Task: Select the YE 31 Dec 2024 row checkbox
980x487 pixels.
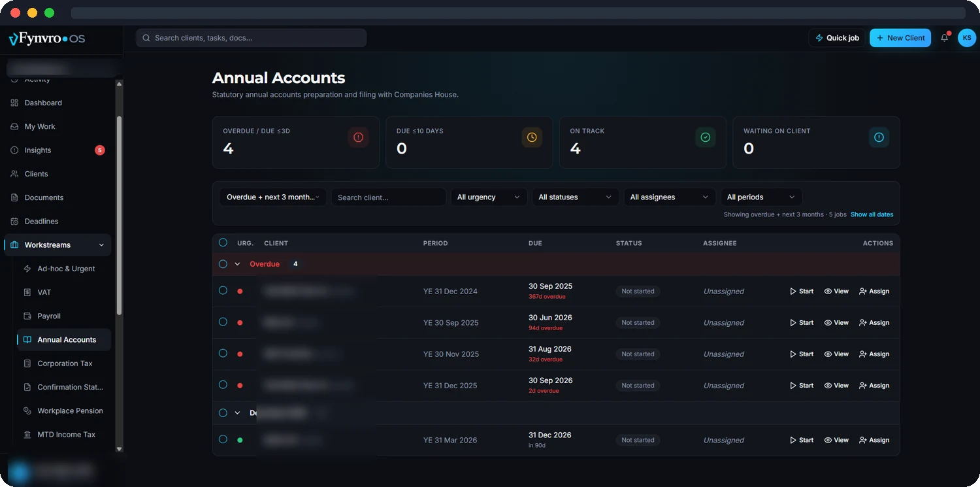Action: pyautogui.click(x=223, y=290)
